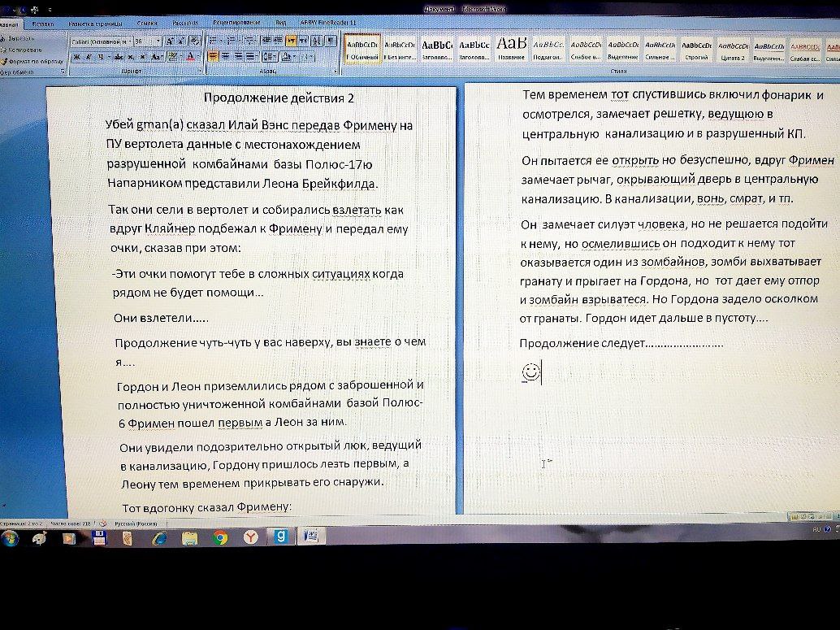Image resolution: width=840 pixels, height=630 pixels.
Task: Open the Рассылки tab
Action: pyautogui.click(x=185, y=23)
